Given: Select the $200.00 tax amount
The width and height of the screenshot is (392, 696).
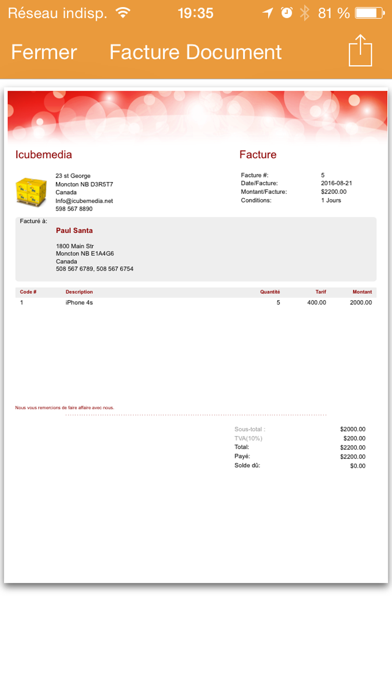Looking at the screenshot, I should click(355, 439).
